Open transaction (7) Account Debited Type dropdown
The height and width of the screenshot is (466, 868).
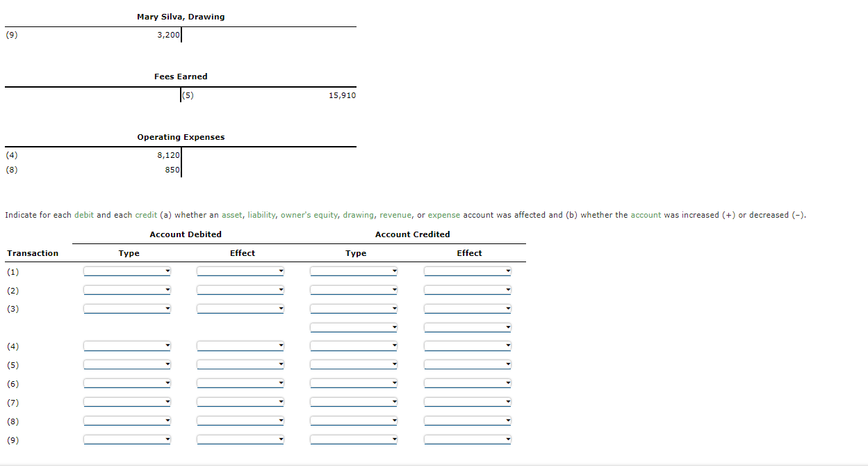point(127,402)
